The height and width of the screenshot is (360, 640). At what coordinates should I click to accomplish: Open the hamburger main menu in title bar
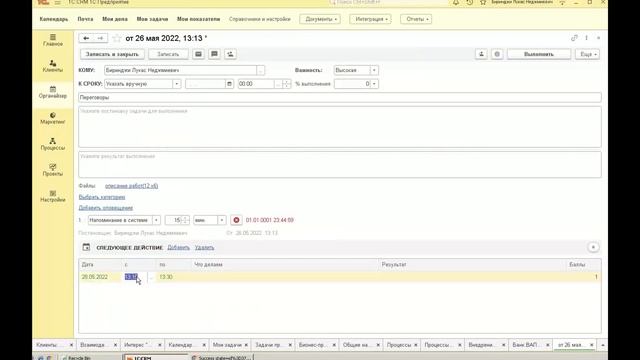(58, 2)
